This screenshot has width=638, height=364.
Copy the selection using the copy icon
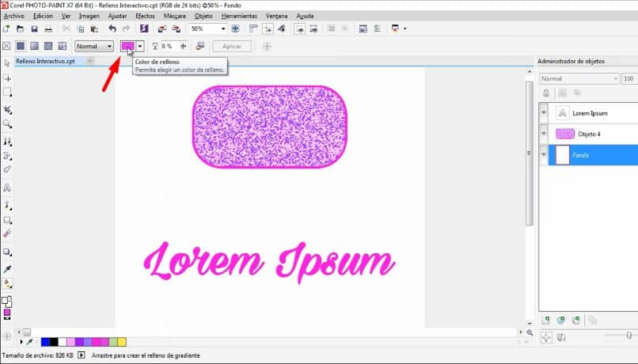(x=81, y=28)
